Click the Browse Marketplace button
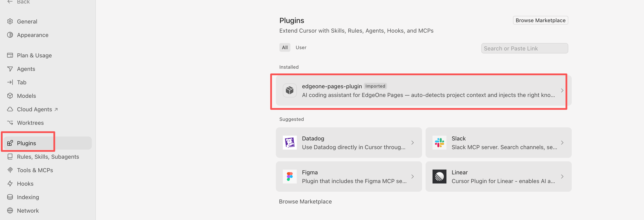 [540, 20]
